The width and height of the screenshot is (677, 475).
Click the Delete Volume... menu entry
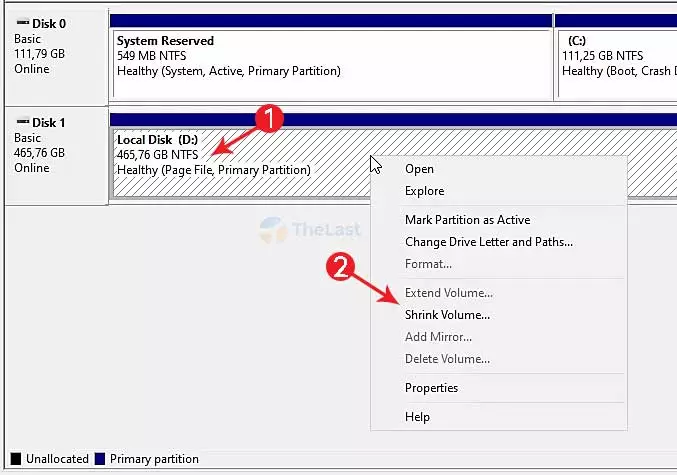tap(447, 359)
